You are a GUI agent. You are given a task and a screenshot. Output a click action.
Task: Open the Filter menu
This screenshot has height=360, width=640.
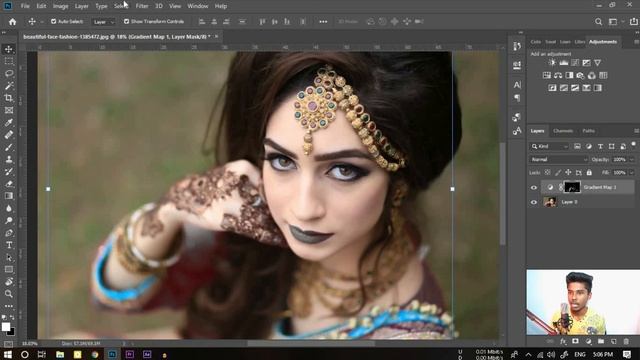tap(142, 6)
